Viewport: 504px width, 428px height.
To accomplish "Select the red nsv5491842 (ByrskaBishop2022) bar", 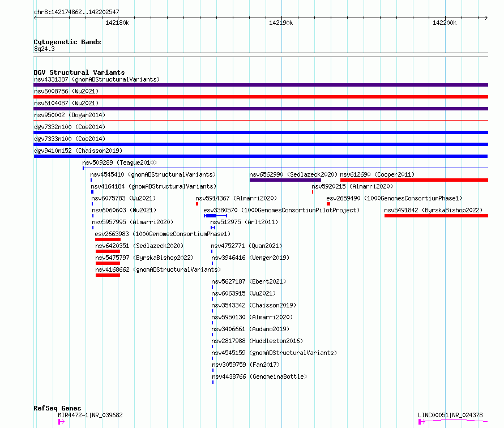I will coord(436,216).
